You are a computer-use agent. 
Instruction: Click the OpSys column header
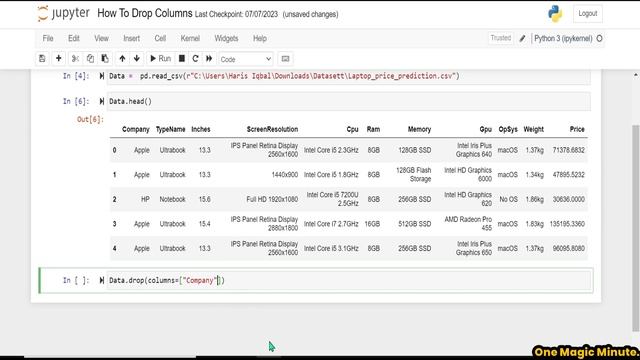(508, 129)
